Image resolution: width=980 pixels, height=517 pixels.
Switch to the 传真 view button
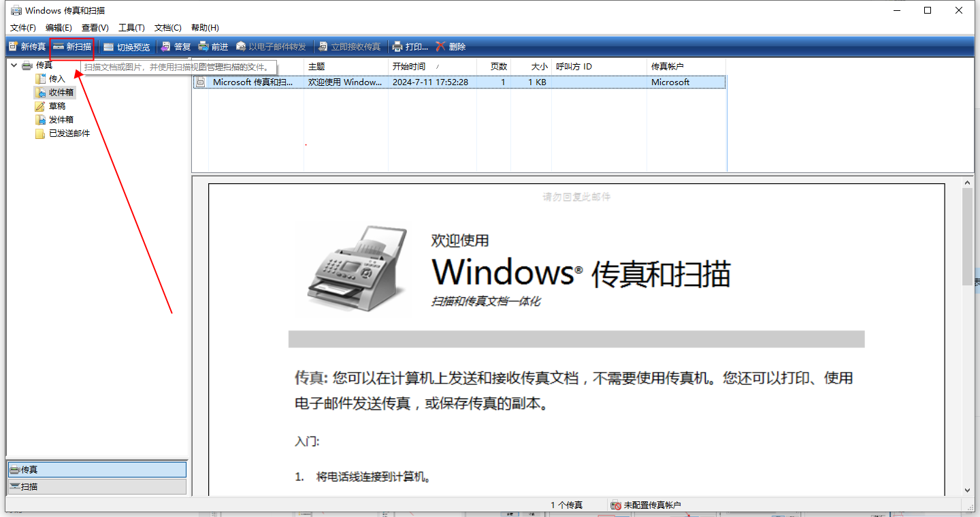coord(96,469)
